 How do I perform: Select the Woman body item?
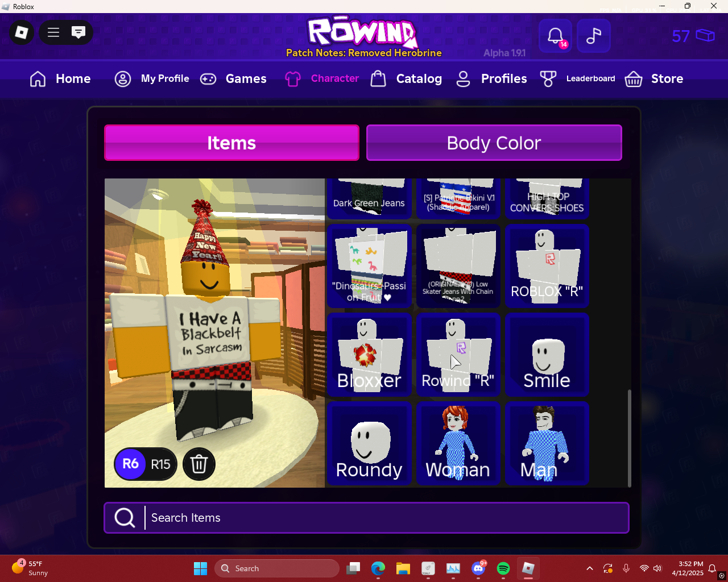(x=458, y=443)
